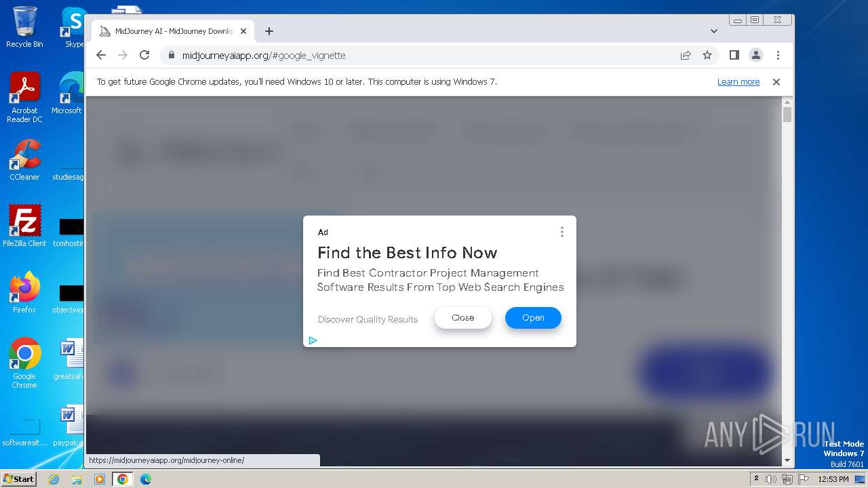The width and height of the screenshot is (868, 488).
Task: Click the browser forward arrow
Action: [x=123, y=55]
